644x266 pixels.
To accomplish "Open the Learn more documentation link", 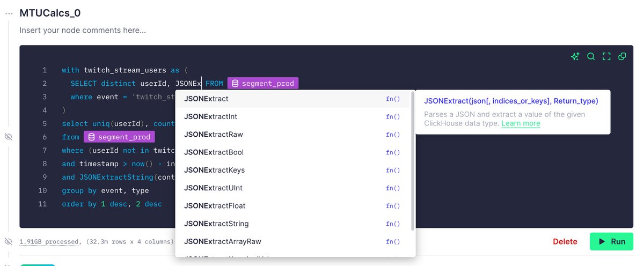I will click(521, 123).
